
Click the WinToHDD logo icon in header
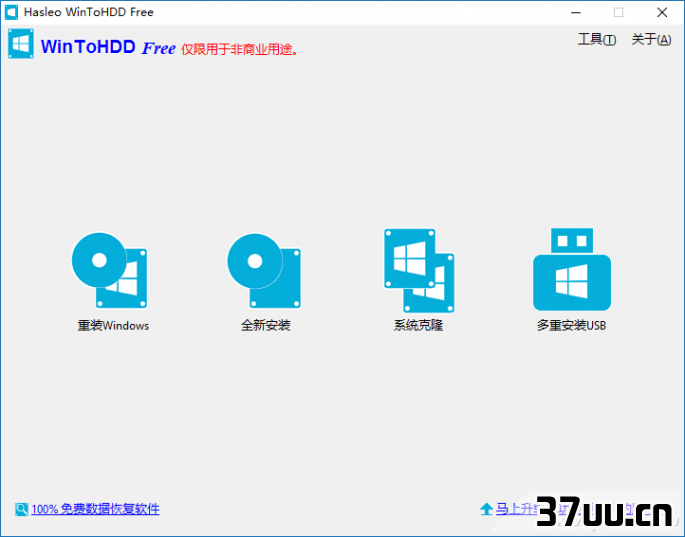[x=21, y=44]
